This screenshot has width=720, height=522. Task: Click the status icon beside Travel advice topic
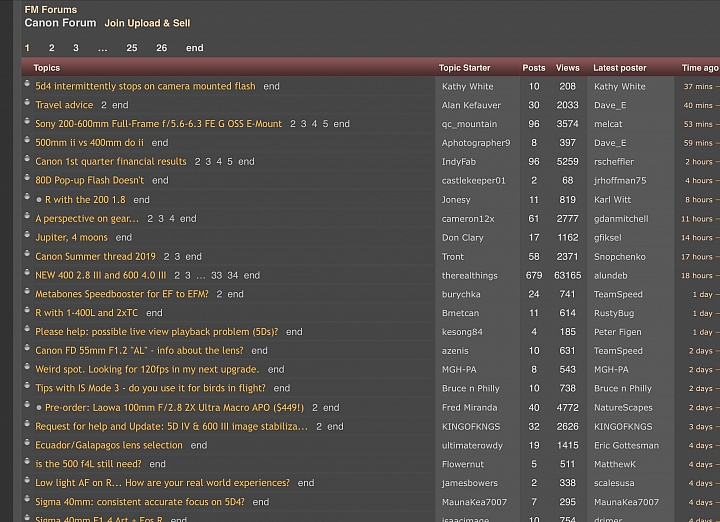27,102
